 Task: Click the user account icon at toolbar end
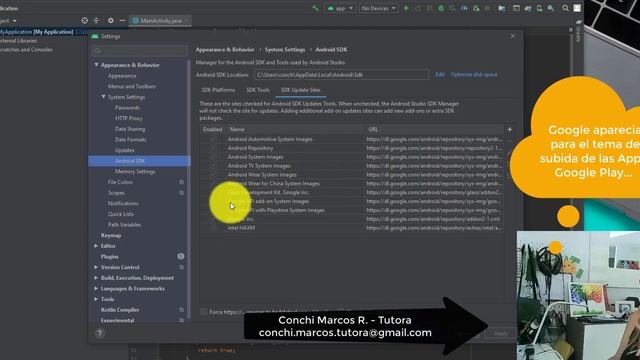(577, 8)
